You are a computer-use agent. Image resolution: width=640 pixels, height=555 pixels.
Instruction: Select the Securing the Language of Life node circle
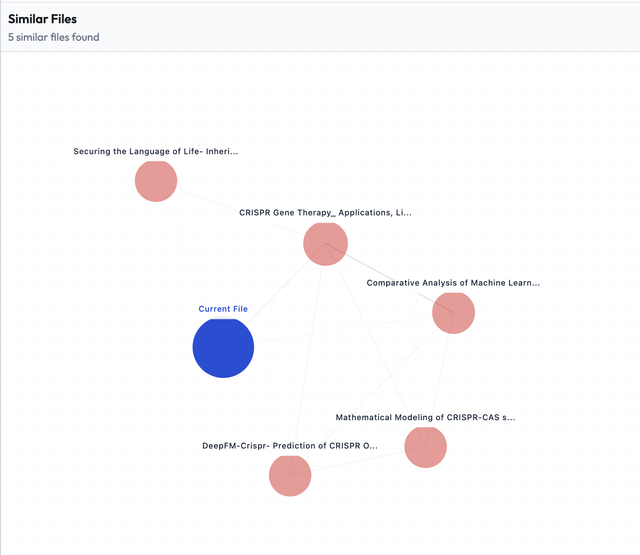point(156,181)
